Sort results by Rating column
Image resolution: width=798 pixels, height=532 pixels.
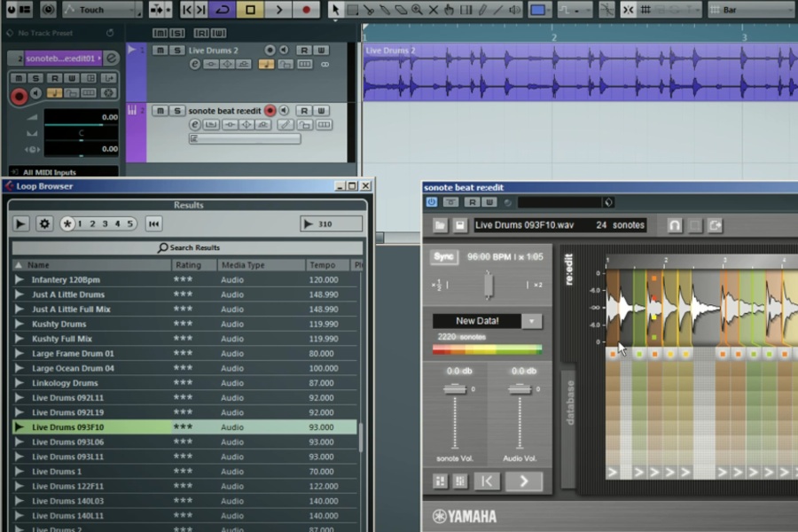pyautogui.click(x=194, y=265)
